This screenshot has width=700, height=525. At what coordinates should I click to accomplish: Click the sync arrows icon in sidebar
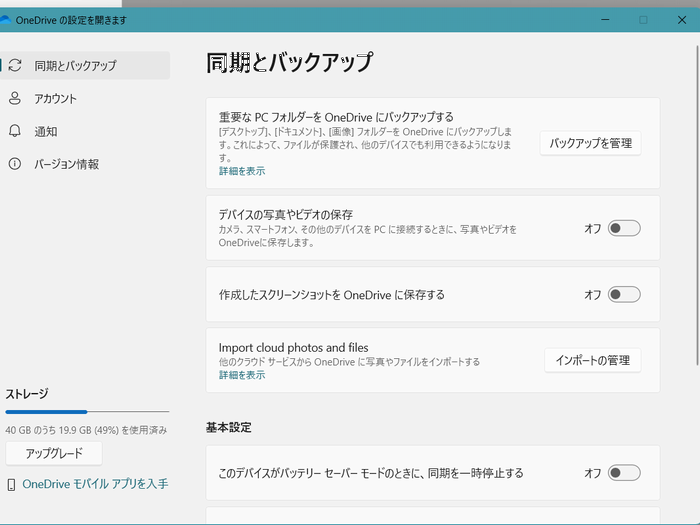(x=14, y=66)
